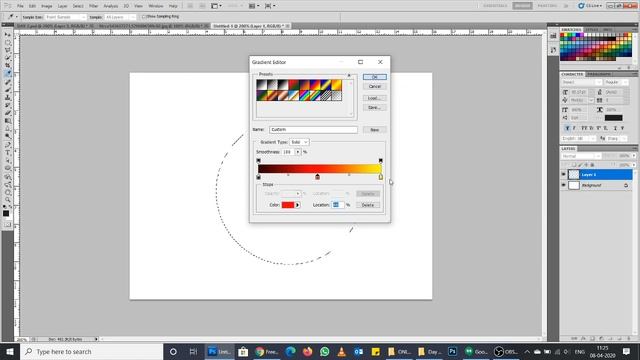Viewport: 640px width, 360px height.
Task: Open the Image menu
Action: click(47, 6)
